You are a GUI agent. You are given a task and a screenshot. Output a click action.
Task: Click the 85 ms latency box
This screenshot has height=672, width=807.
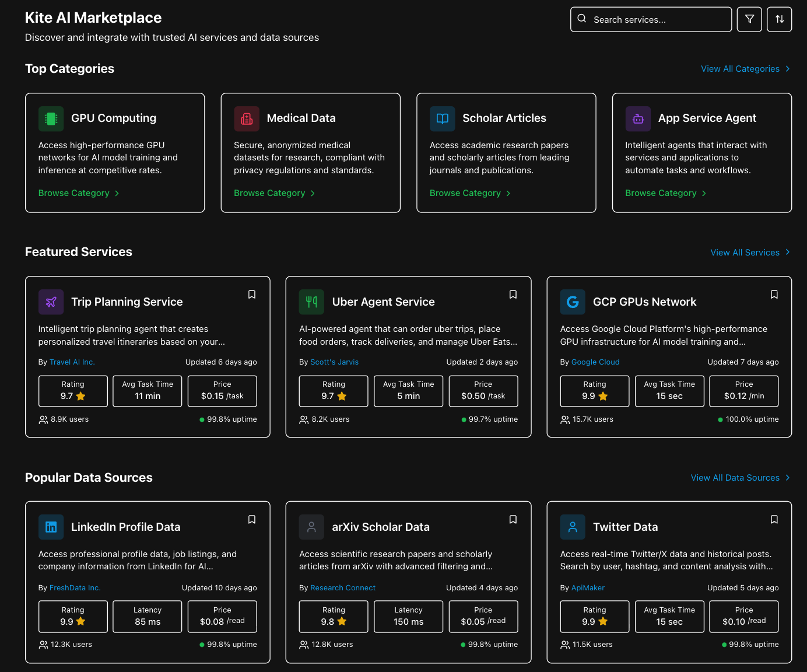pos(148,617)
